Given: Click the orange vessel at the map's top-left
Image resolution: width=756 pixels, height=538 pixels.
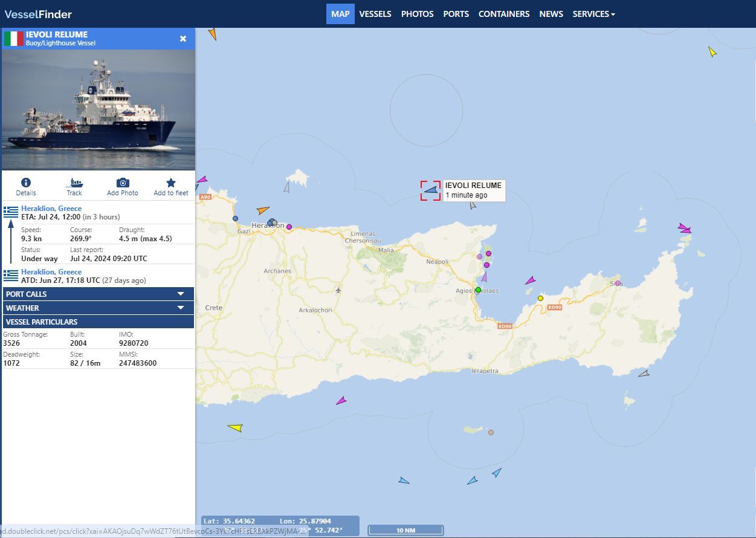Looking at the screenshot, I should click(x=212, y=34).
